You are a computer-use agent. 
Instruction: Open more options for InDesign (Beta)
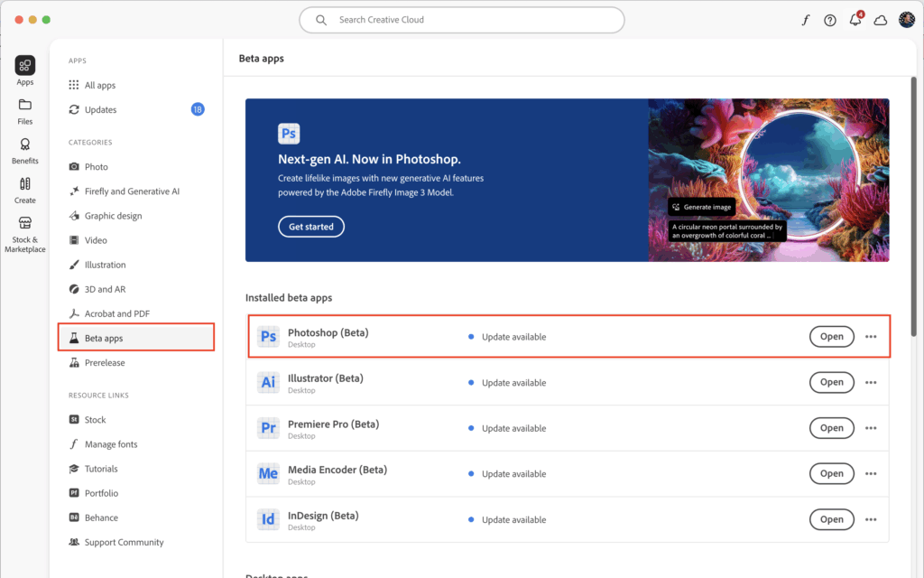pos(871,519)
